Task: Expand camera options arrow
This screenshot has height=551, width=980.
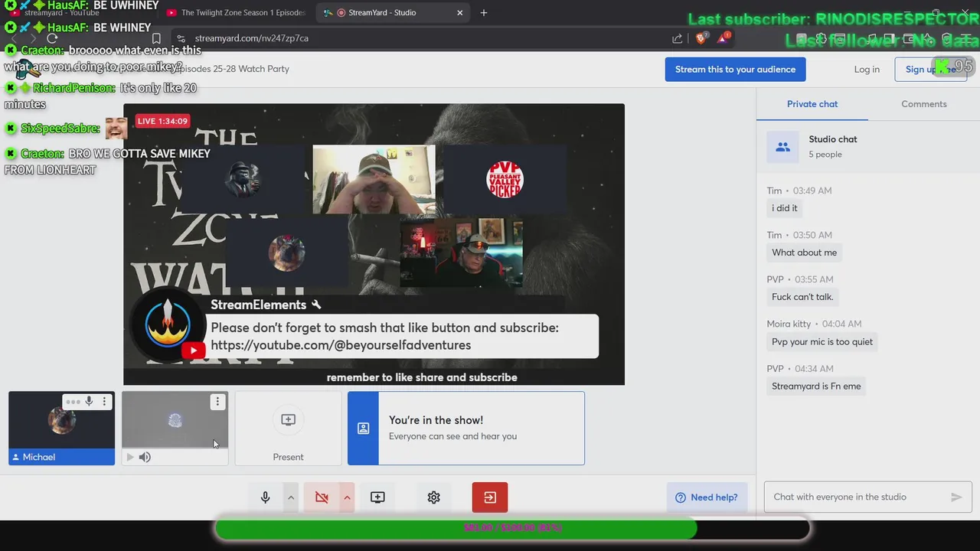Action: pyautogui.click(x=347, y=497)
